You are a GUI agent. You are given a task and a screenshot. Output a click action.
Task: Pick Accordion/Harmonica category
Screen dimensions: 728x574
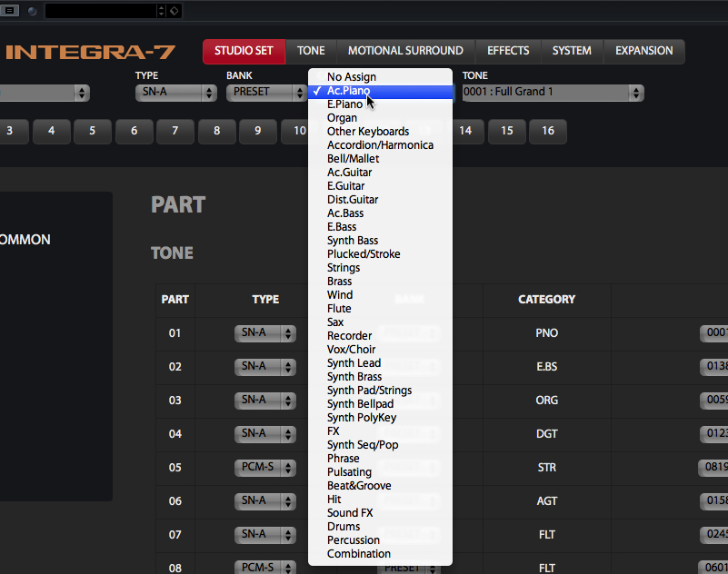coord(380,145)
